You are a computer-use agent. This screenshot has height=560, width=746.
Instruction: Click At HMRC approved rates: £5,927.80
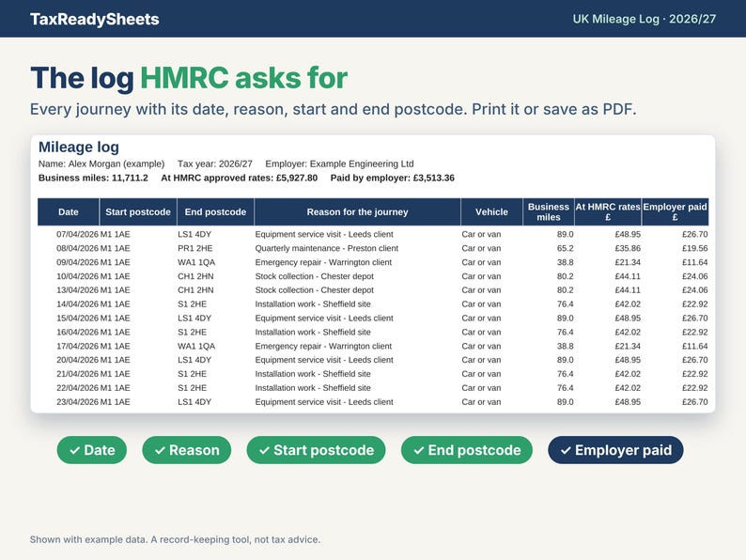tap(240, 178)
